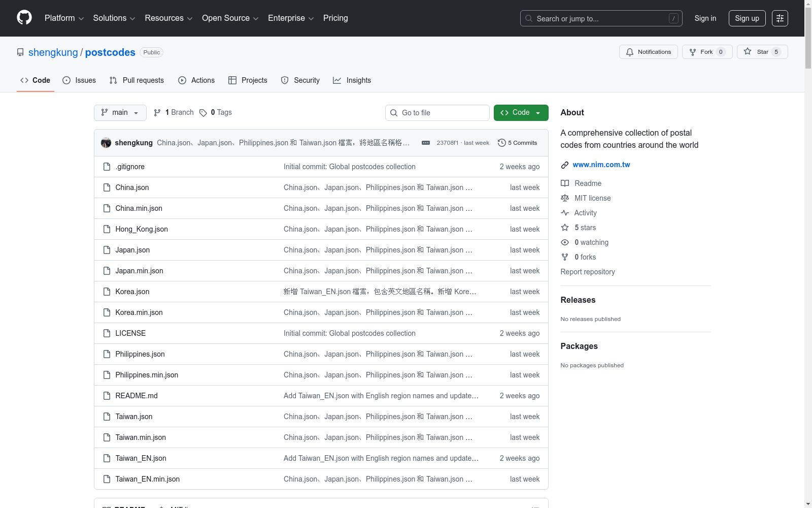Click the Branch count icon
This screenshot has height=508, width=812.
click(157, 113)
